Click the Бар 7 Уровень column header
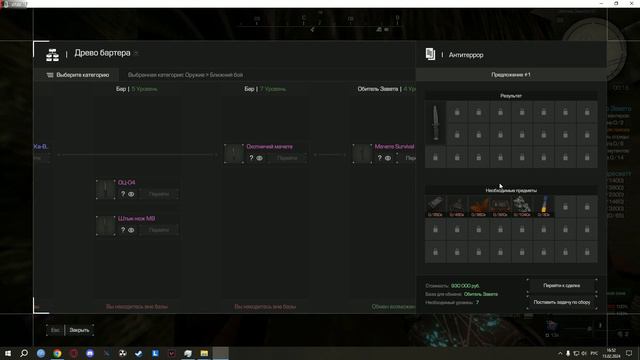 265,89
